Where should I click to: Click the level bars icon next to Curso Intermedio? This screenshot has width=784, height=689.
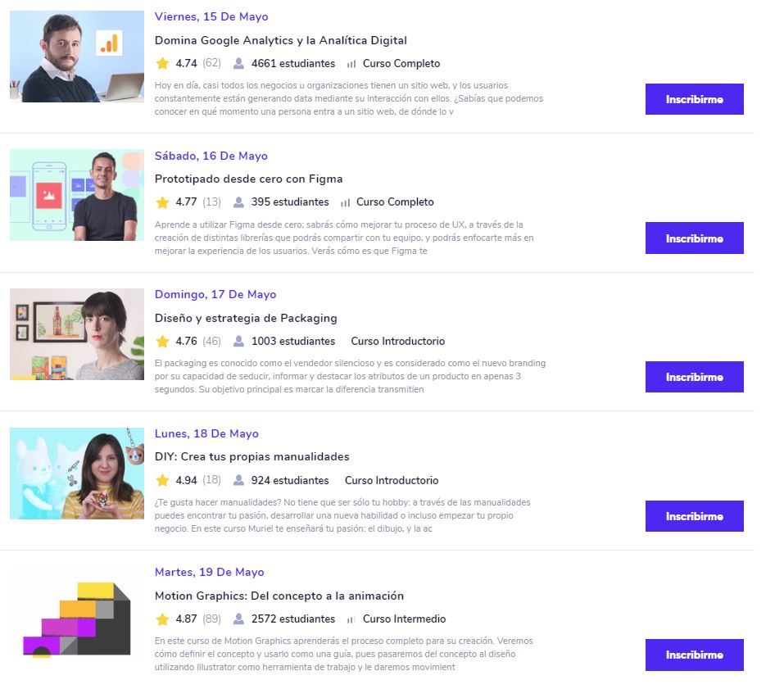click(x=351, y=619)
